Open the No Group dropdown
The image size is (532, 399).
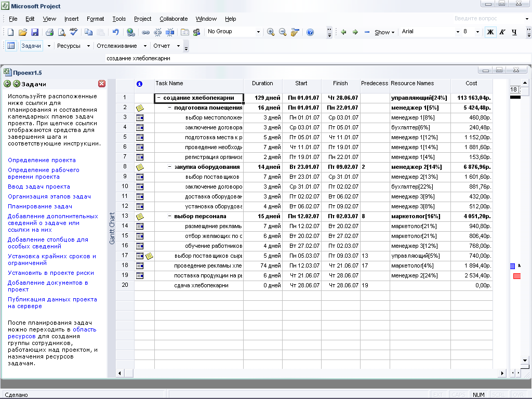258,32
